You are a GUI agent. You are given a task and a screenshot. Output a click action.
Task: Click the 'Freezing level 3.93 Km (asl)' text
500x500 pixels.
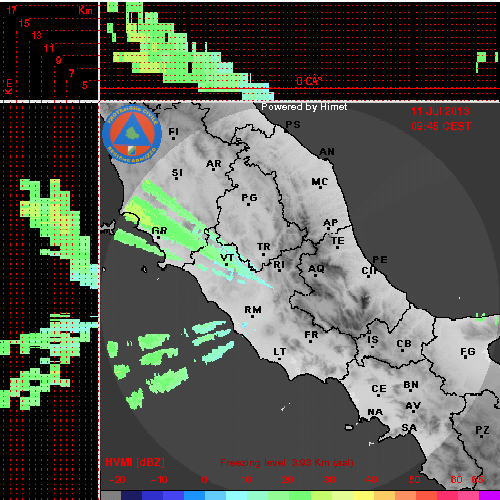tap(287, 463)
